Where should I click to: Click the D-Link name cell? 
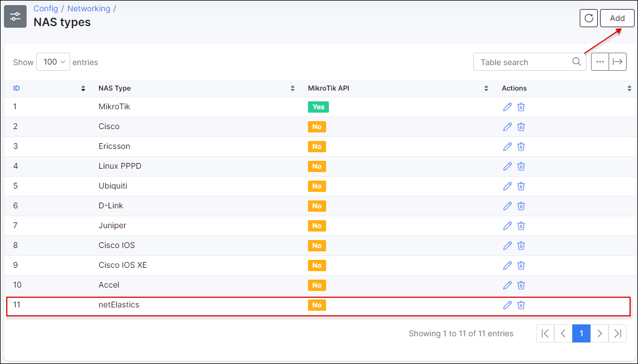[x=111, y=205]
